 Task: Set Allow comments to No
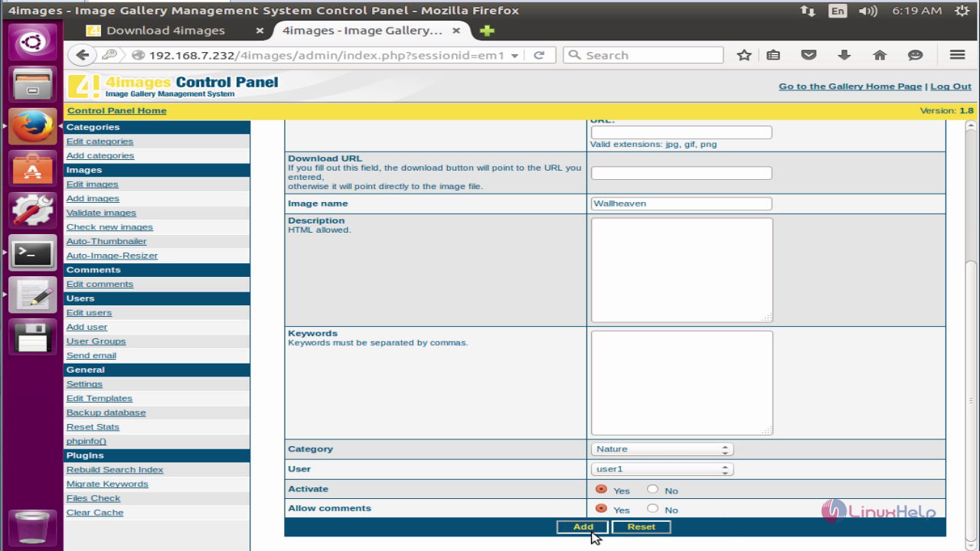tap(653, 509)
